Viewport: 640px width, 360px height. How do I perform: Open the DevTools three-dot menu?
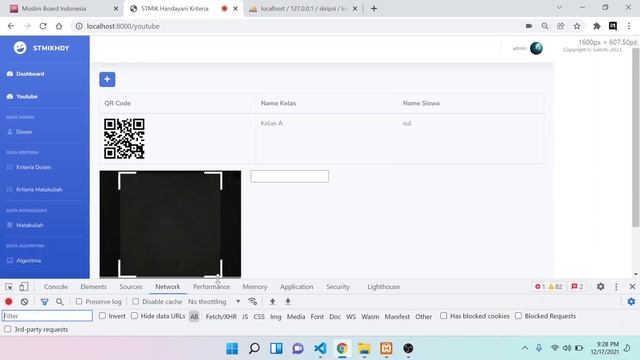[616, 287]
